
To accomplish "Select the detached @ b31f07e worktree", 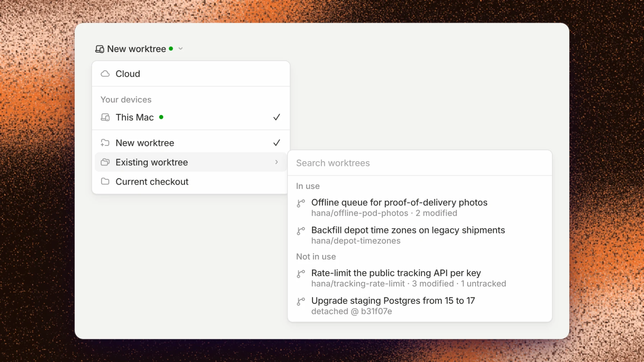I will coord(420,306).
